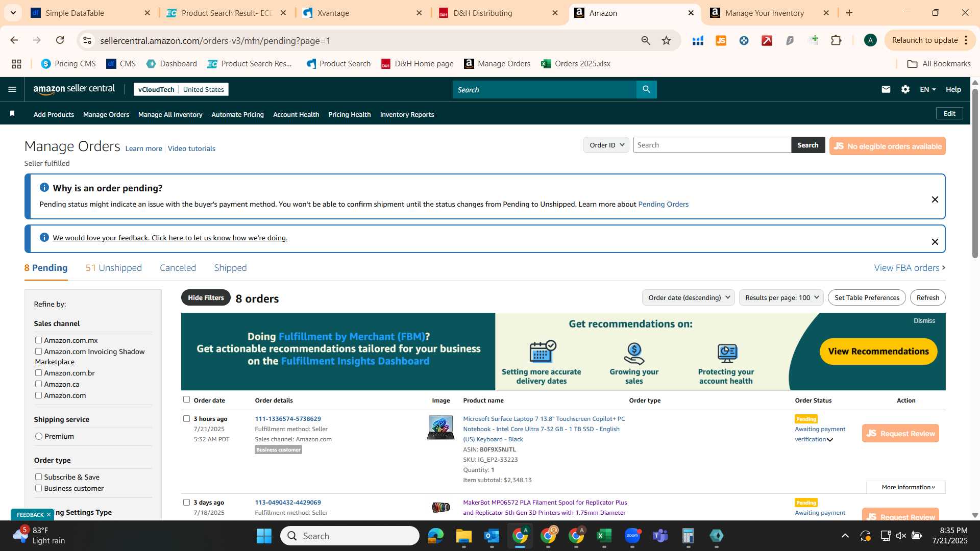This screenshot has height=551, width=980.
Task: Click the MakerBot filament product thumbnail
Action: click(440, 507)
